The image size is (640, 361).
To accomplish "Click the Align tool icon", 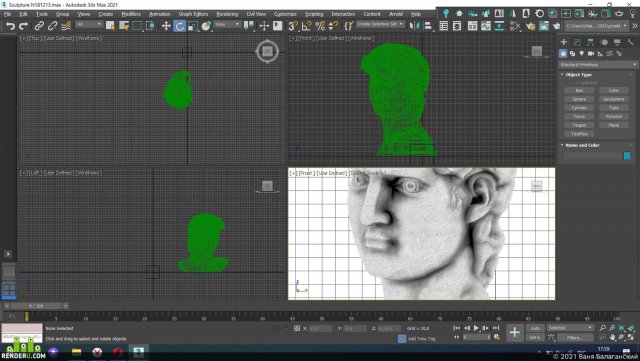I will coord(428,26).
